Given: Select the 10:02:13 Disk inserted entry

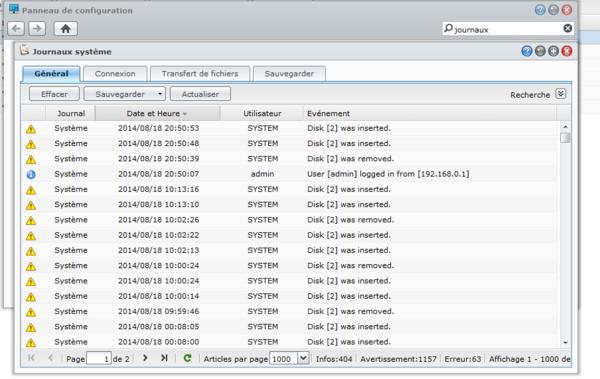Looking at the screenshot, I should 289,250.
